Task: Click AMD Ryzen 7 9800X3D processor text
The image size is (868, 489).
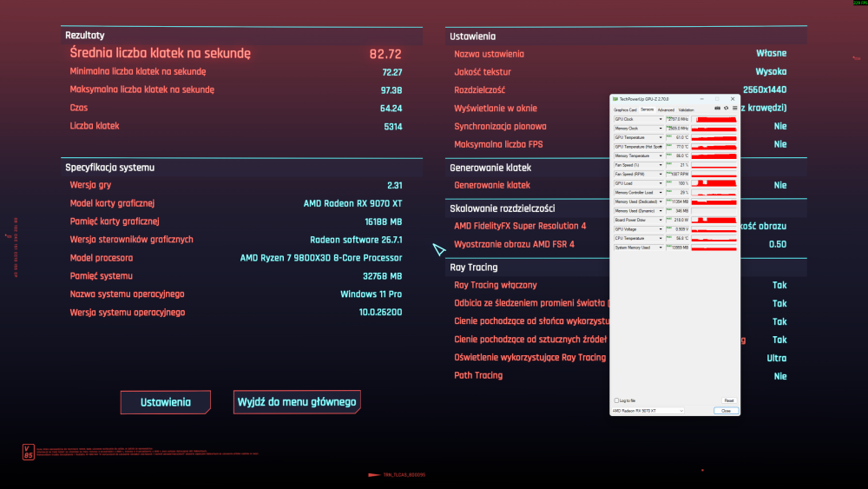Action: [x=321, y=258]
